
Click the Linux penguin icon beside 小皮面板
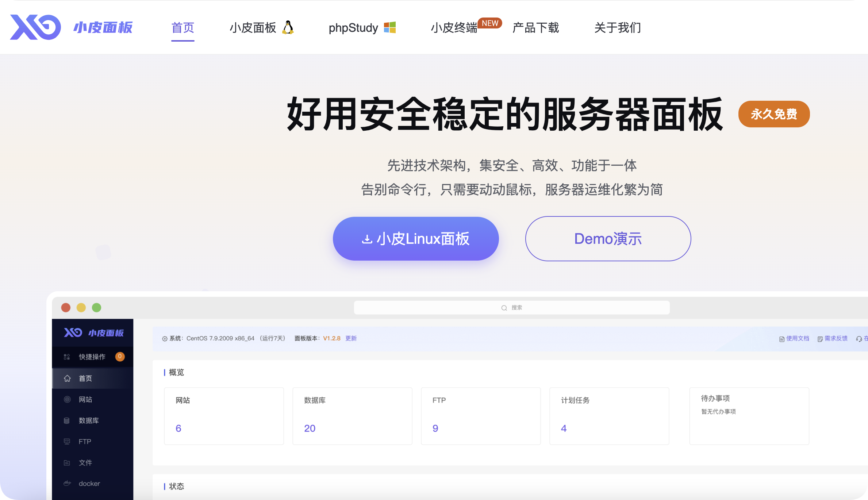tap(288, 27)
